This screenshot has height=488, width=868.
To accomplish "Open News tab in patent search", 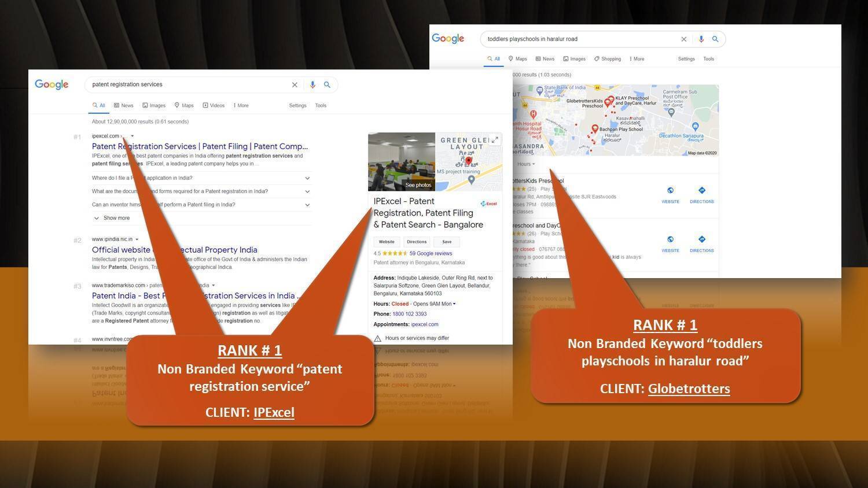I will click(123, 105).
